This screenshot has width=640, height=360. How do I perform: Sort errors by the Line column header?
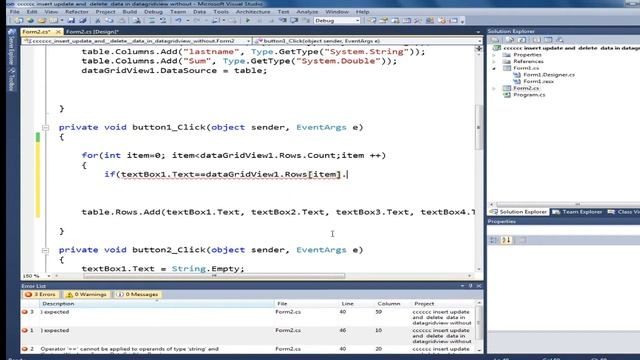357,304
